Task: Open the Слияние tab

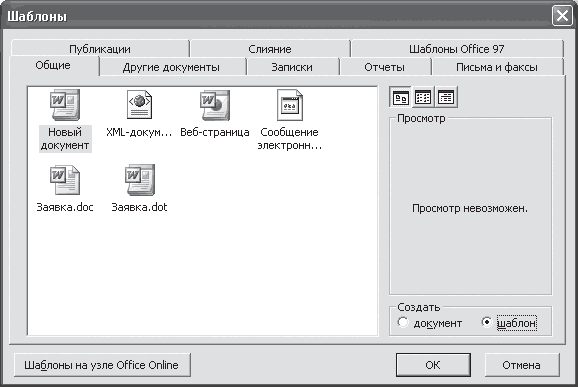Action: coord(270,49)
